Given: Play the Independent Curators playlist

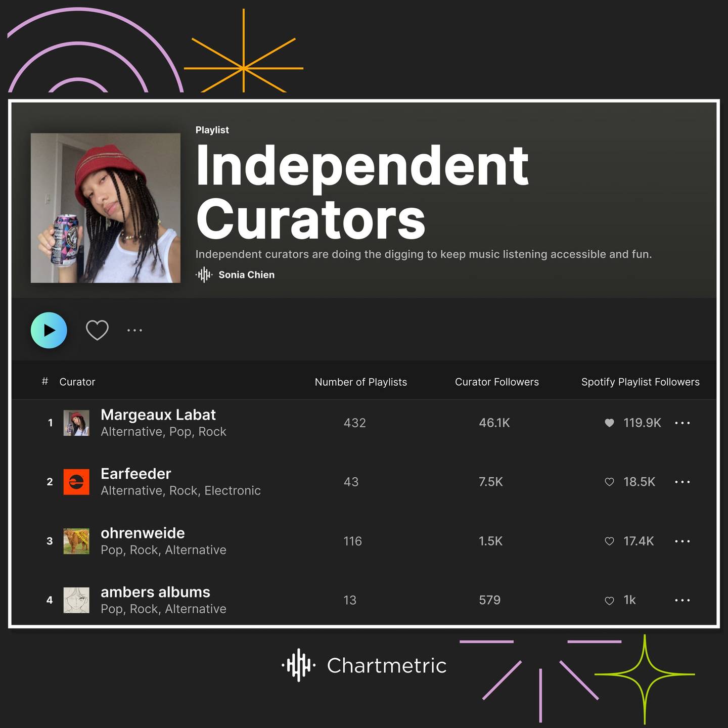Looking at the screenshot, I should click(x=49, y=330).
